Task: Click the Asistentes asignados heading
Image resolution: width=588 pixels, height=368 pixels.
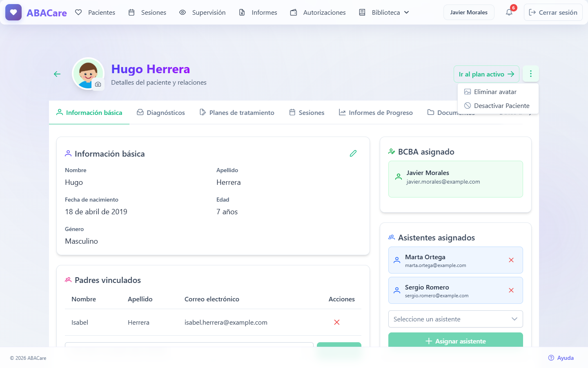Action: [x=437, y=238]
